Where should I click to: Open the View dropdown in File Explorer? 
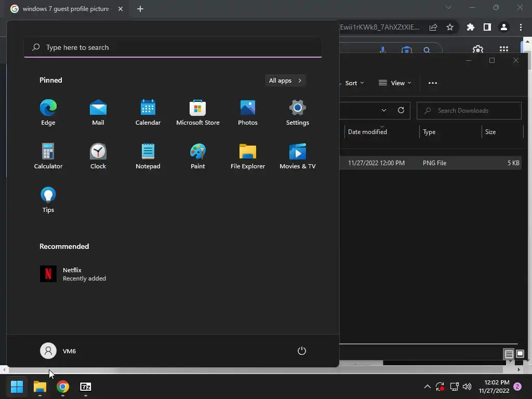pyautogui.click(x=395, y=83)
